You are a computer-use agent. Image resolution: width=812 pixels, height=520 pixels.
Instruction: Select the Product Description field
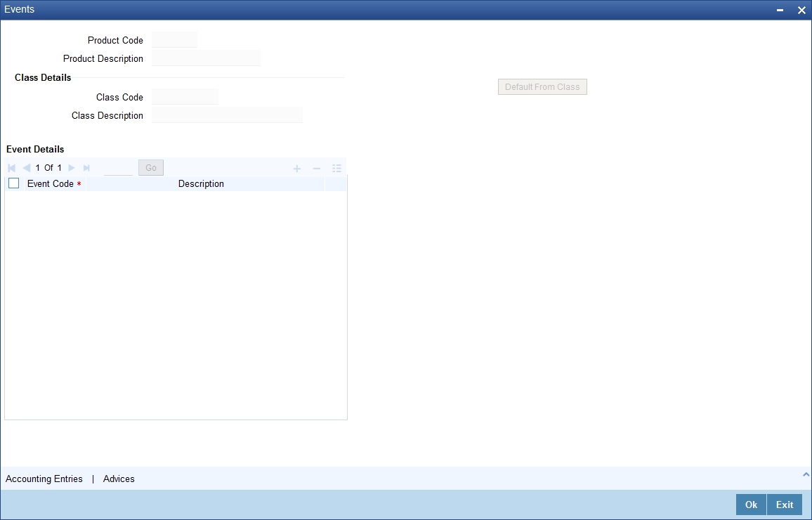(x=205, y=58)
